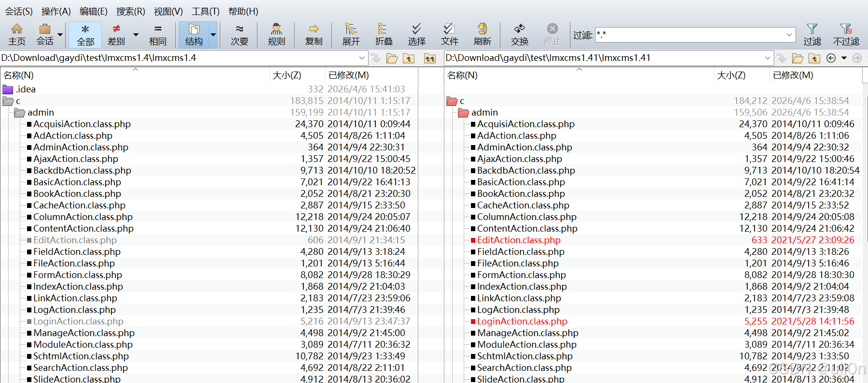Open the 差别 button dropdown arrow
Screen dimensions: 868x383
(x=136, y=35)
